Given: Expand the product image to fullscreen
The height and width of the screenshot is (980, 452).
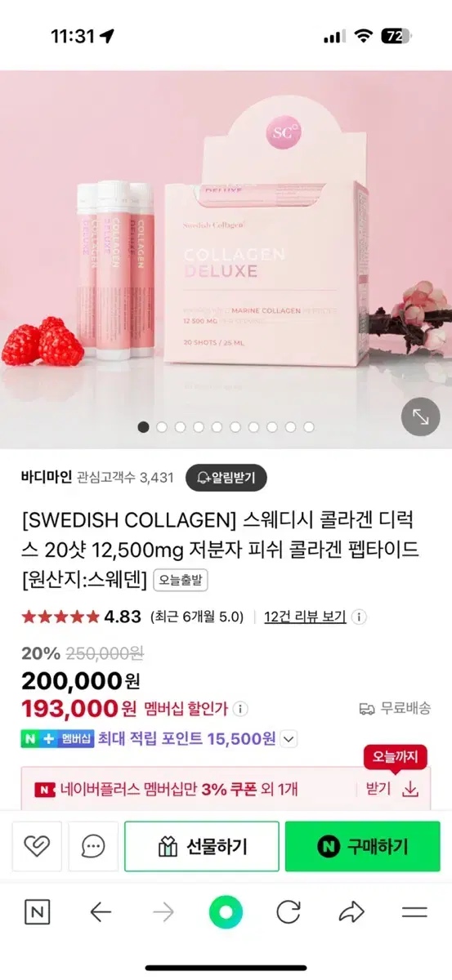Looking at the screenshot, I should click(x=420, y=416).
